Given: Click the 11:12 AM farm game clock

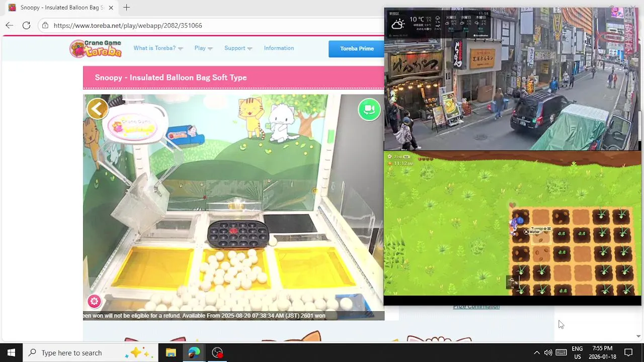Looking at the screenshot, I should click(x=404, y=163).
